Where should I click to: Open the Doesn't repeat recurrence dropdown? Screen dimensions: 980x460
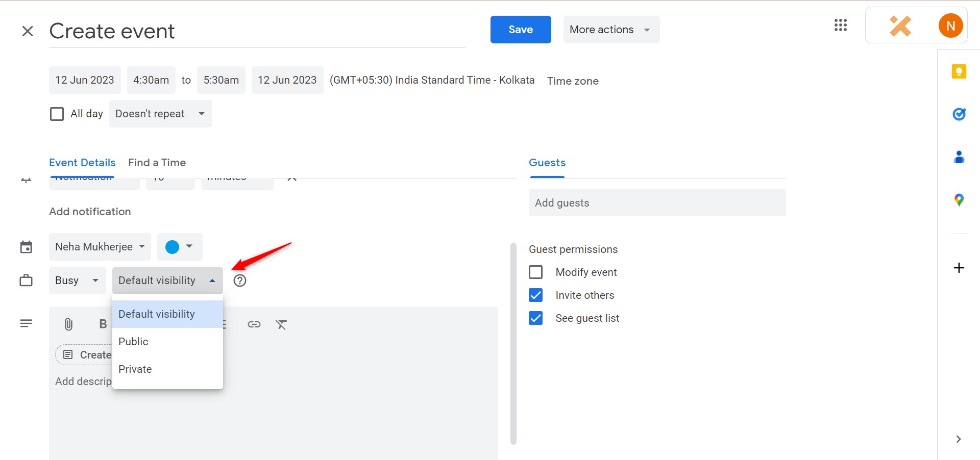click(160, 113)
